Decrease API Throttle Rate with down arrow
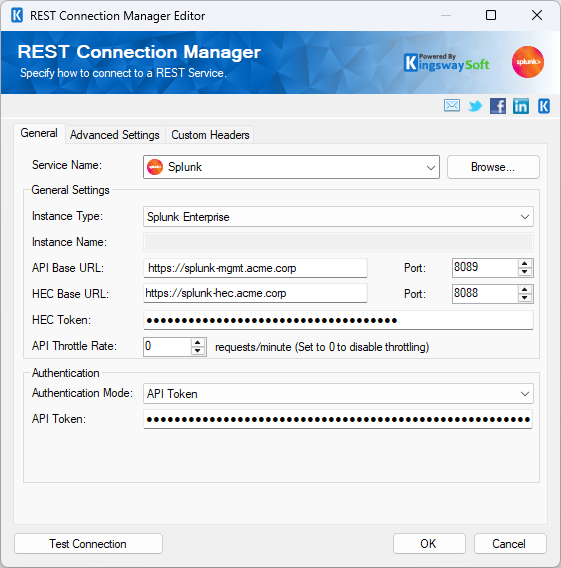The height and width of the screenshot is (568, 561). point(198,351)
